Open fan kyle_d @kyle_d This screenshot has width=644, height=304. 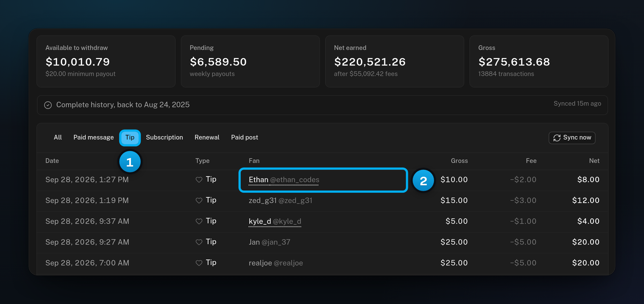[x=275, y=222]
